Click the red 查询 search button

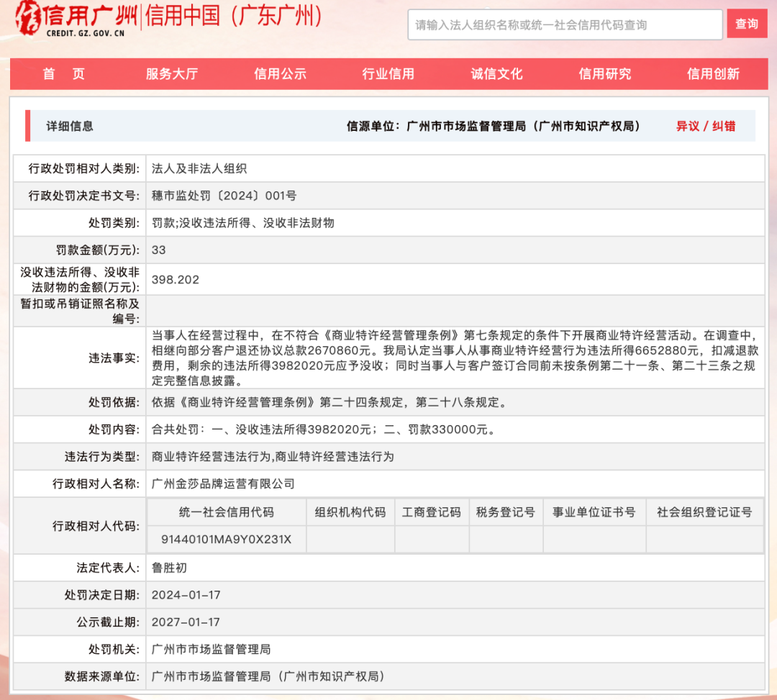[747, 24]
